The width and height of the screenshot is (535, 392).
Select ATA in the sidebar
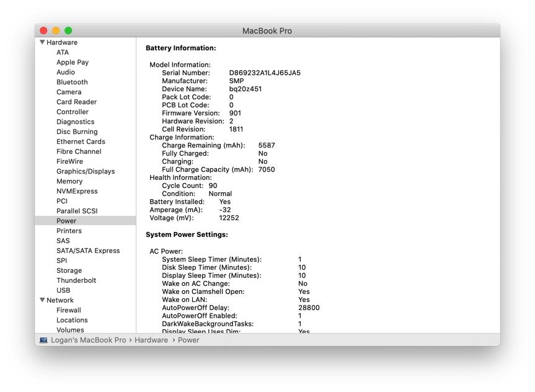[x=63, y=52]
